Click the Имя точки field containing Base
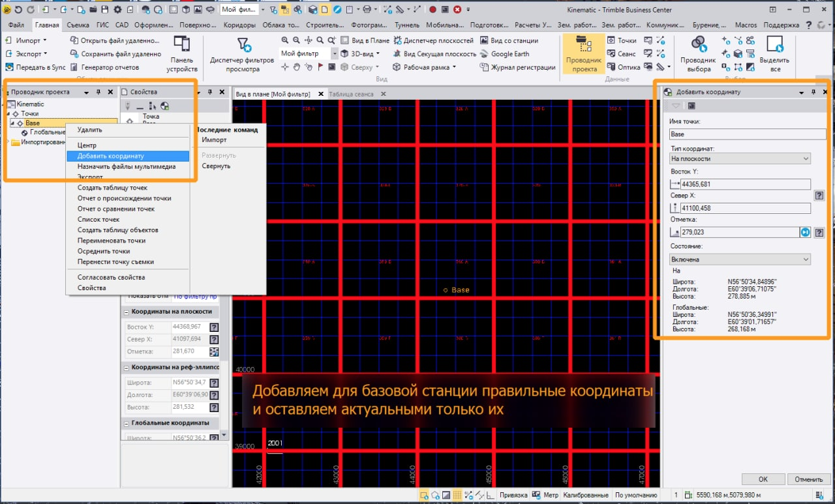This screenshot has width=835, height=504. [748, 134]
